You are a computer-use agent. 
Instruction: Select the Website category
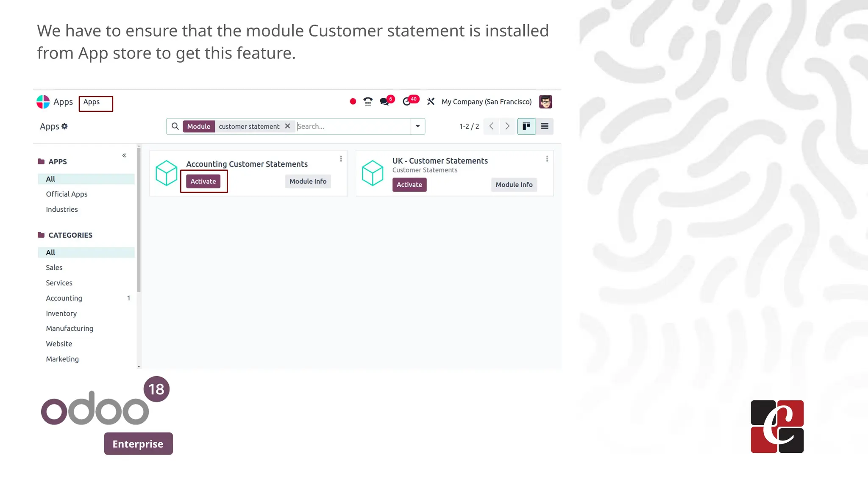(59, 344)
